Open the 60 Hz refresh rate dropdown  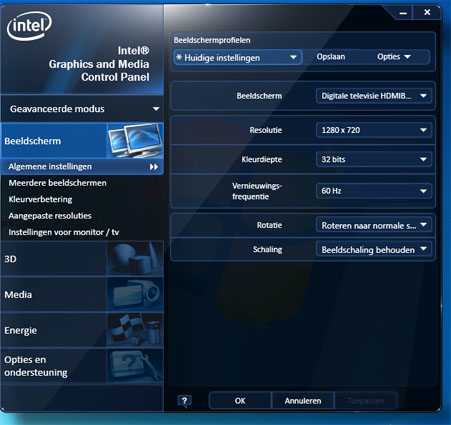point(374,191)
